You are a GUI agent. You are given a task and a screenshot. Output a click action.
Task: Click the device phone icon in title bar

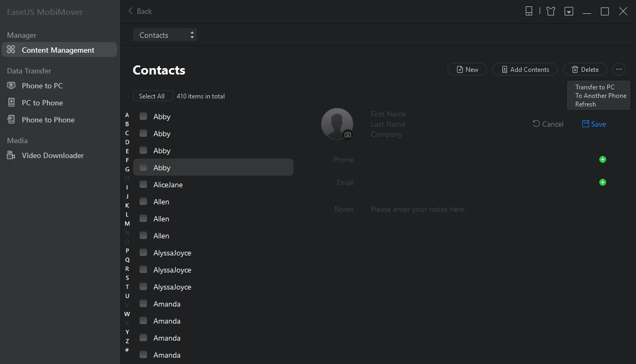(529, 11)
